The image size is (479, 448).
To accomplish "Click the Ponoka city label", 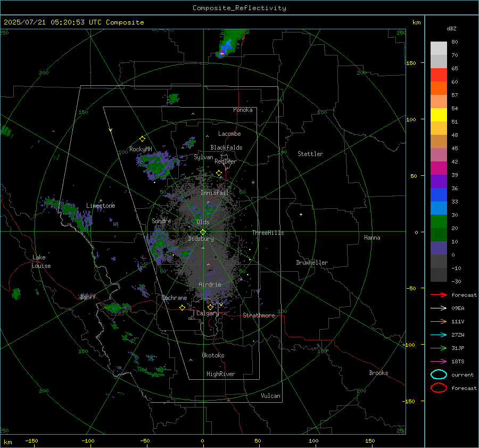I will tap(243, 110).
